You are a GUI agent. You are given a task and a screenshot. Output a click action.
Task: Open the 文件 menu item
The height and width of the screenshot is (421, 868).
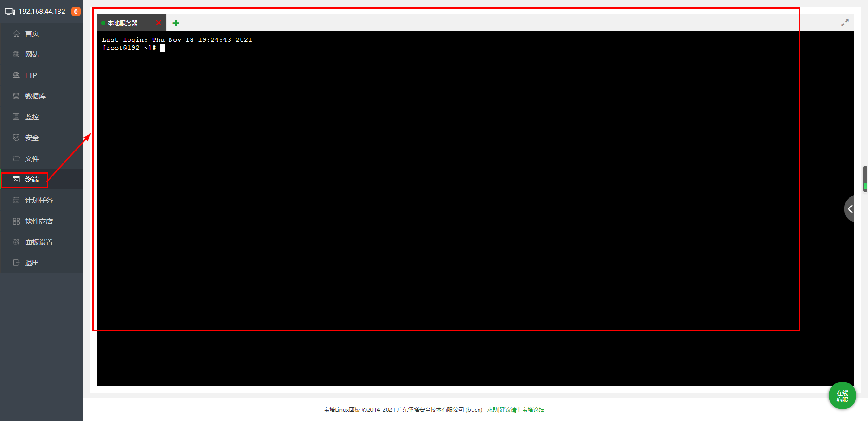pos(42,158)
